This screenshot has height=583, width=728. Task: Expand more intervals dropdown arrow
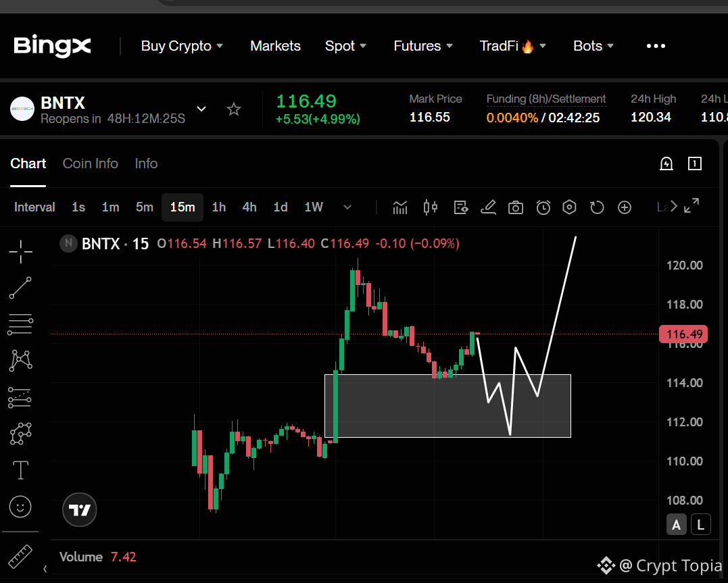(x=347, y=207)
